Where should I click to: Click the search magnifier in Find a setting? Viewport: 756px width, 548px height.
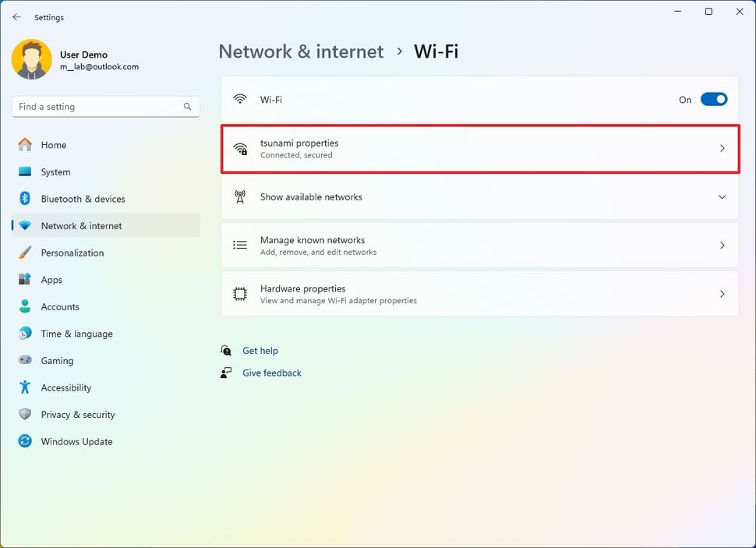click(x=187, y=106)
